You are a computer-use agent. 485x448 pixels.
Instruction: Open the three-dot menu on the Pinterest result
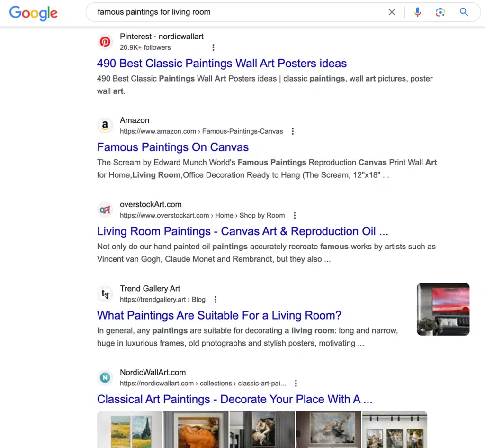213,47
